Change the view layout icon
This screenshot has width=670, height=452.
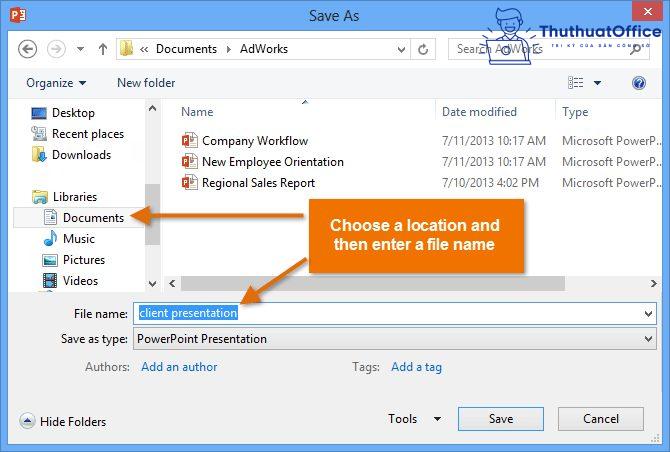[576, 82]
